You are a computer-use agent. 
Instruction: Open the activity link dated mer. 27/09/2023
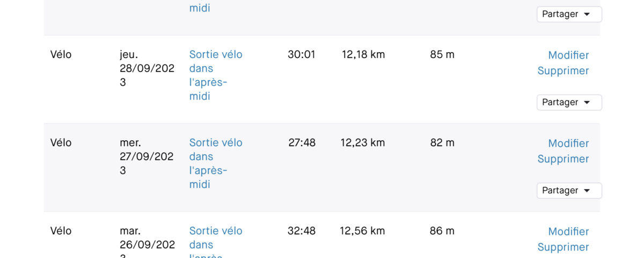(216, 163)
